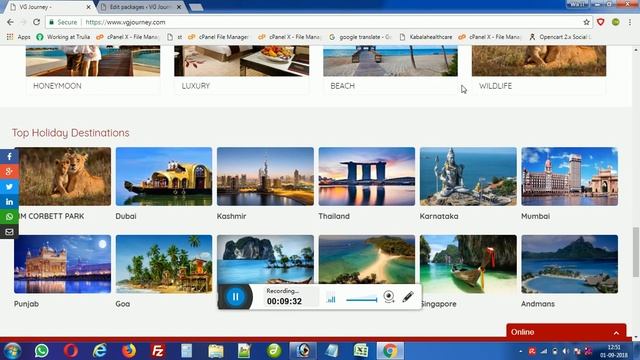Share page via Twitter sidebar icon
The width and height of the screenshot is (640, 360).
tap(9, 187)
